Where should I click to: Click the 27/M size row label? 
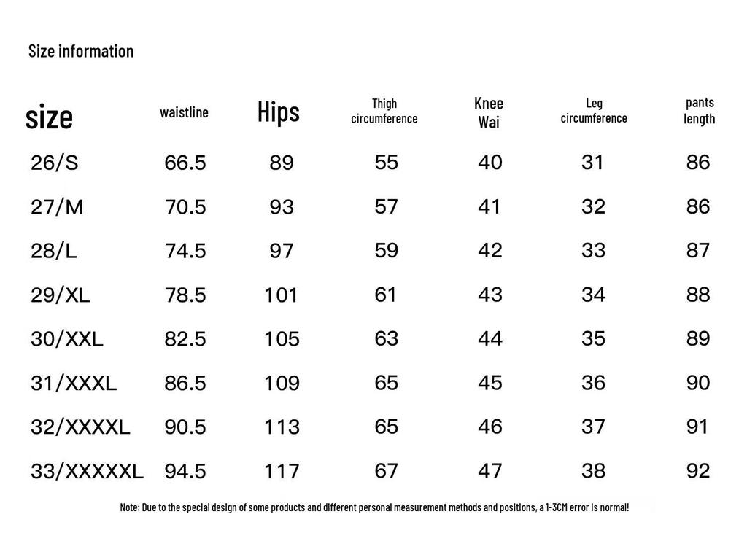point(57,207)
